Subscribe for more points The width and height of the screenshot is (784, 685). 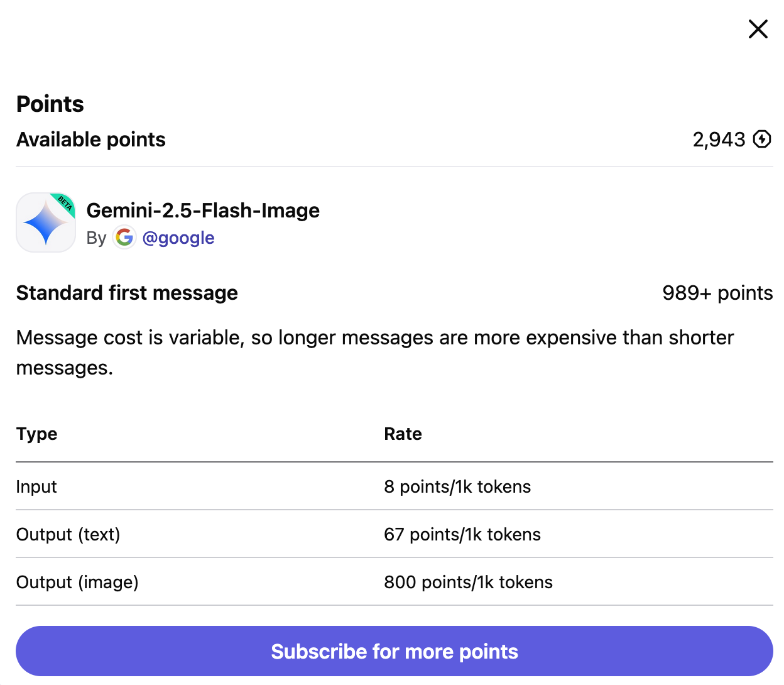395,651
